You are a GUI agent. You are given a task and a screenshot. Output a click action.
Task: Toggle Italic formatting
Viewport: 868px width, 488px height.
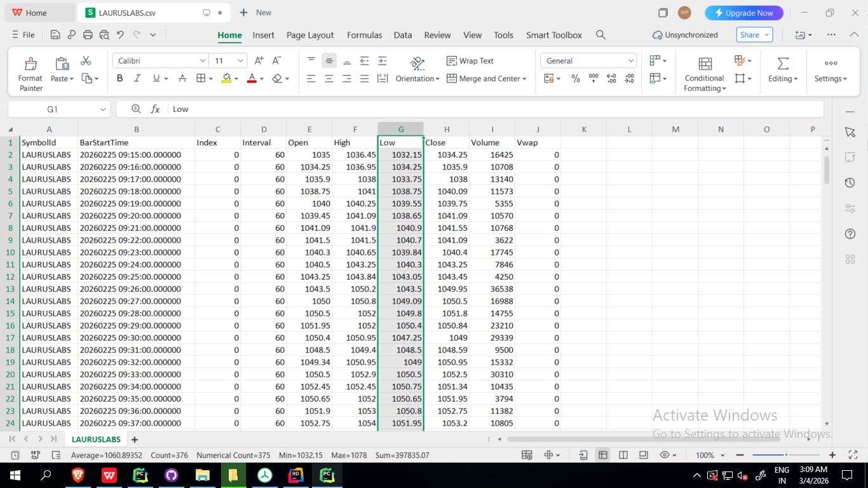tap(137, 78)
